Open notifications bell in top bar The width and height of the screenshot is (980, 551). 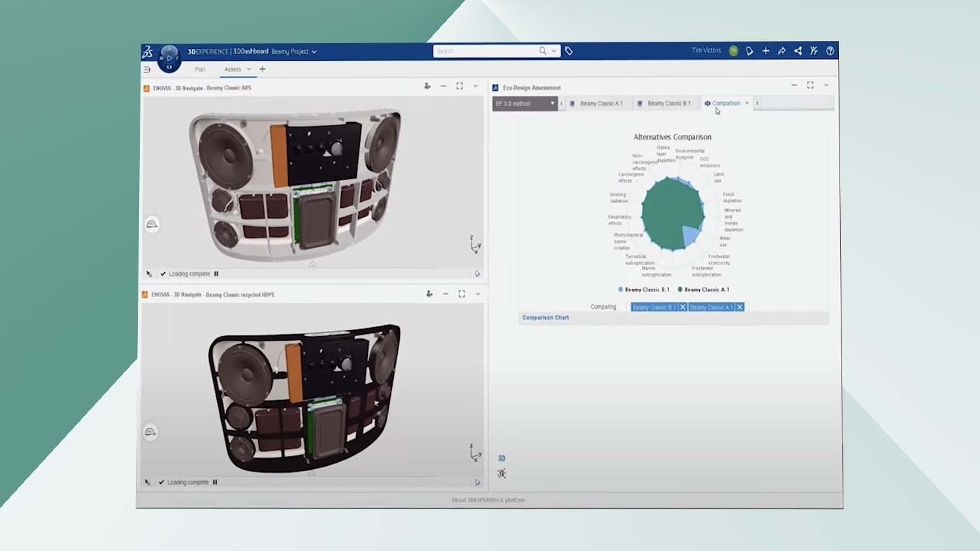(749, 51)
